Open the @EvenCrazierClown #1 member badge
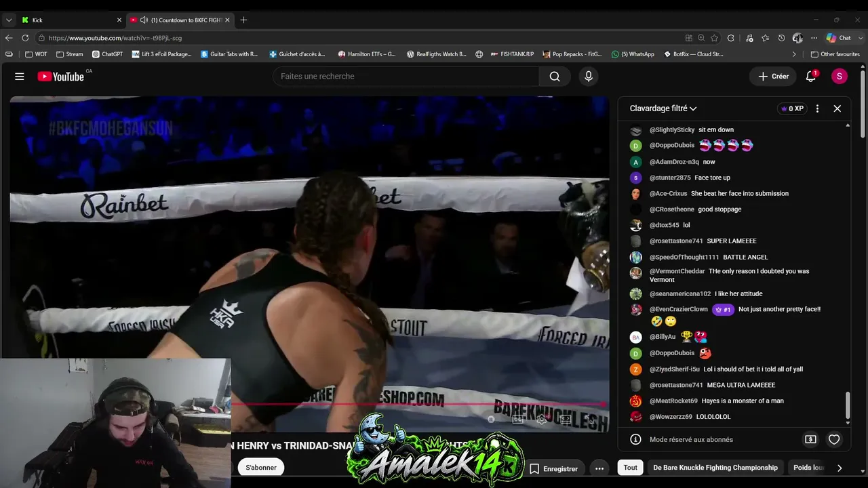This screenshot has height=488, width=868. 723,310
